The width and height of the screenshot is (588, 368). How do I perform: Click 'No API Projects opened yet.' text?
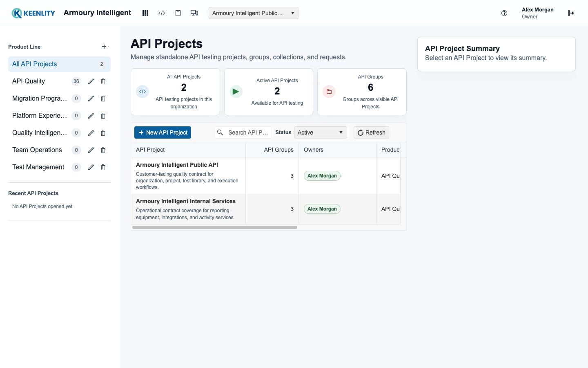(43, 206)
